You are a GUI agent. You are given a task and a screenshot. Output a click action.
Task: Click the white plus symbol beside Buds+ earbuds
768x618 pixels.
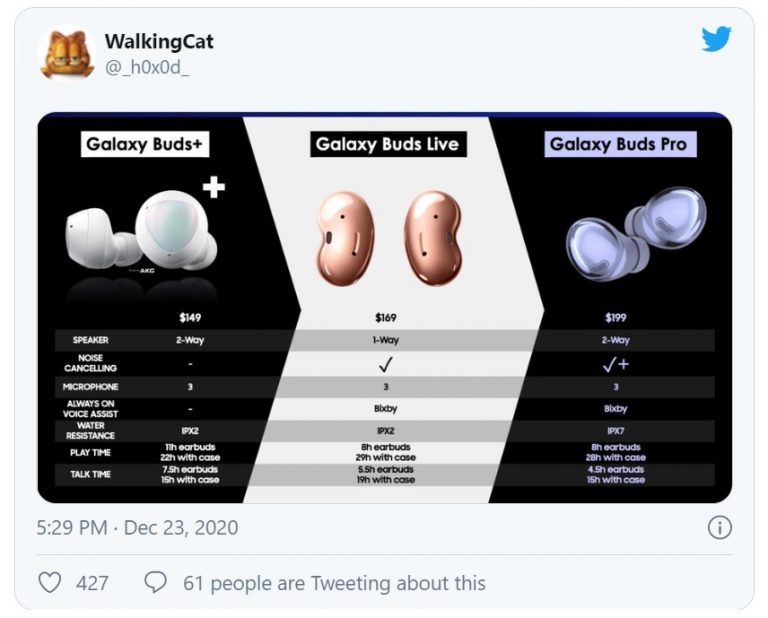point(213,187)
